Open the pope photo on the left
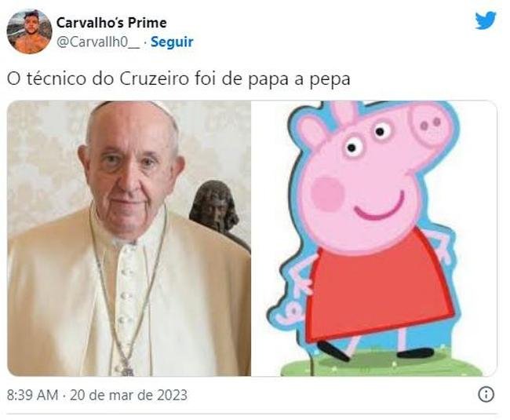510x420 pixels. pyautogui.click(x=129, y=239)
